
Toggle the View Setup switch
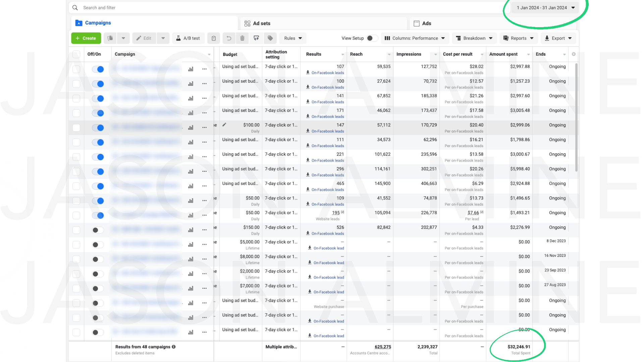point(372,38)
